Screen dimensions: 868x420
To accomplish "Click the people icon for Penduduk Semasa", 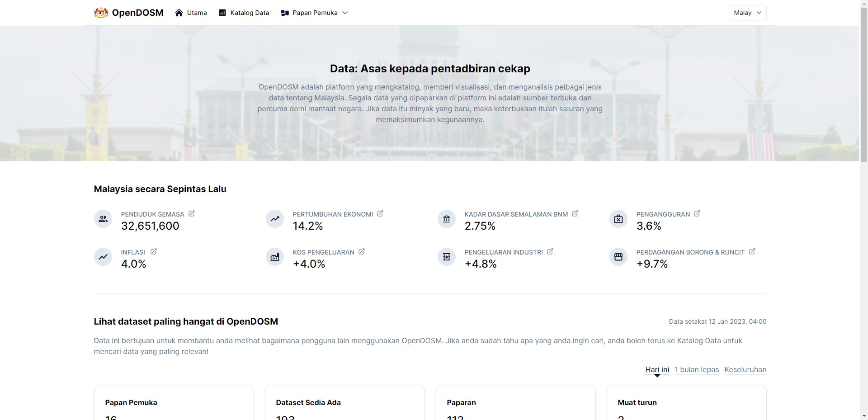I will click(x=103, y=219).
